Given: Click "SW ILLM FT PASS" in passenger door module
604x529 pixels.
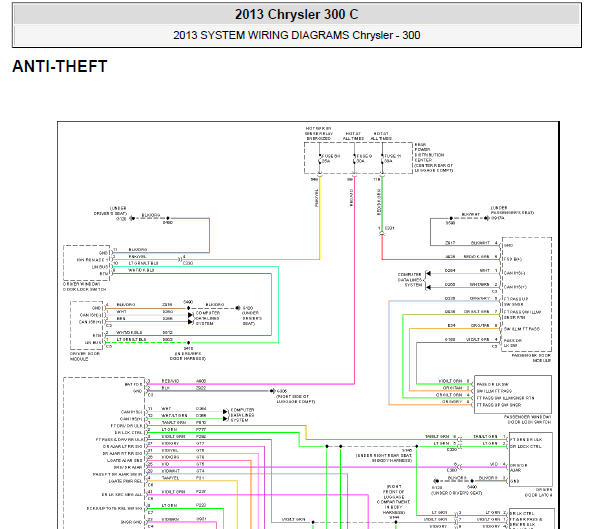Looking at the screenshot, I should (x=522, y=329).
